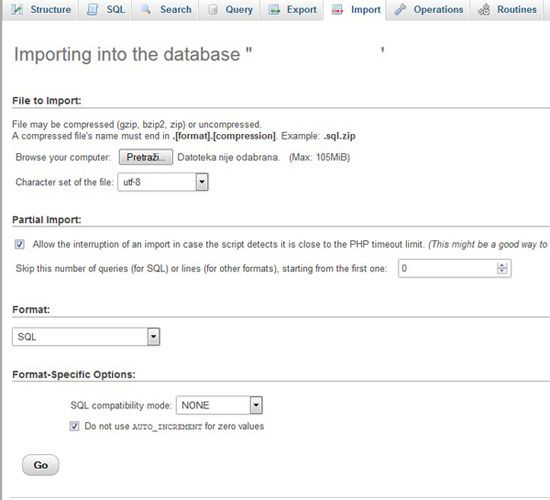The height and width of the screenshot is (500, 550).
Task: Select the Import tab
Action: [x=356, y=9]
